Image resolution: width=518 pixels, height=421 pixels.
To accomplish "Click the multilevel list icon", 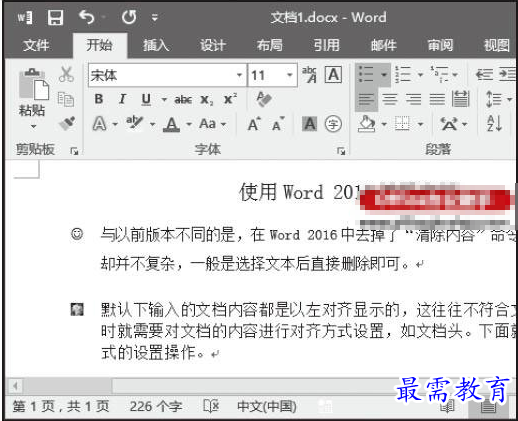I will click(x=439, y=74).
